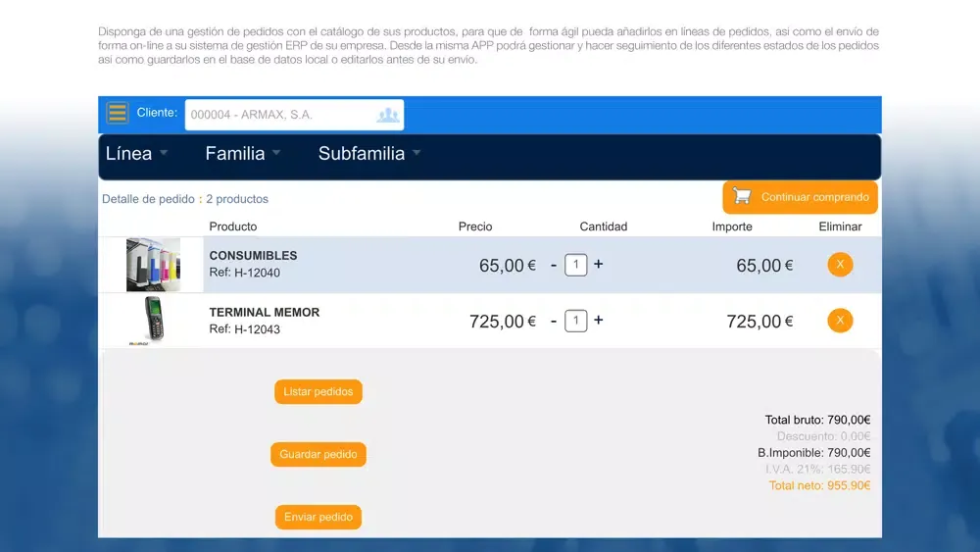Screen dimensions: 980x552
Task: Save the order with Guardar pedido
Action: (318, 455)
